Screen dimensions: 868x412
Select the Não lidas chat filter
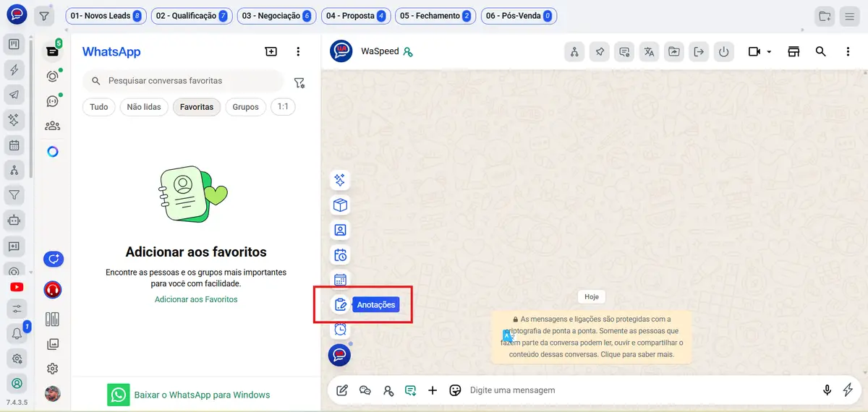pyautogui.click(x=144, y=107)
